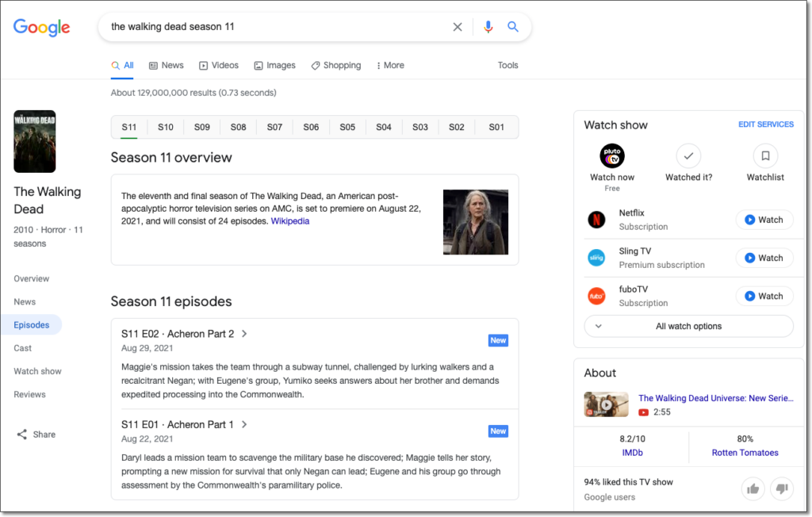Image resolution: width=812 pixels, height=517 pixels.
Task: Select the S06 season tab
Action: pos(311,127)
